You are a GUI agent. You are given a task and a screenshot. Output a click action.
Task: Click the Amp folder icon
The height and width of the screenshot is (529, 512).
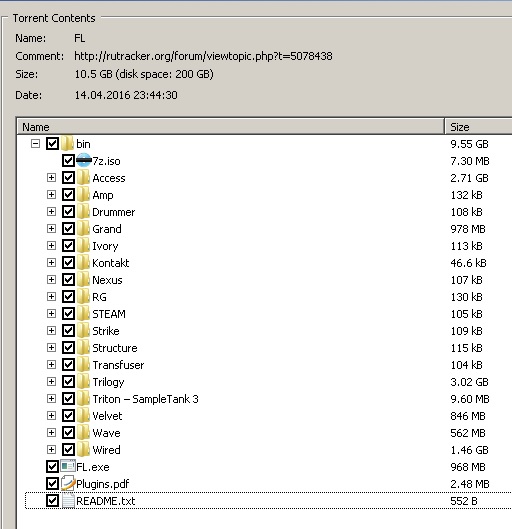(83, 195)
